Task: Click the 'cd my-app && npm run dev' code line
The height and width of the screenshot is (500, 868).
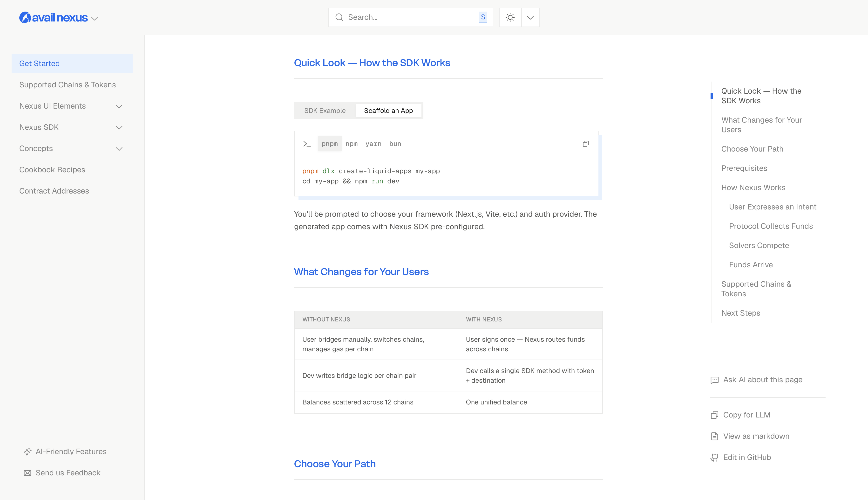Action: pos(351,181)
